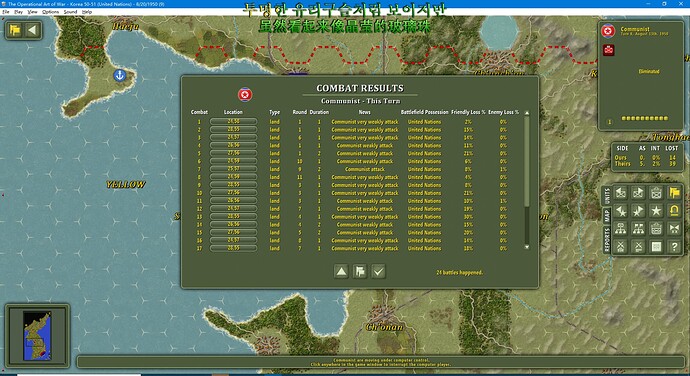
Task: Click the opposing arrows icon in the unit panel
Action: click(x=674, y=229)
